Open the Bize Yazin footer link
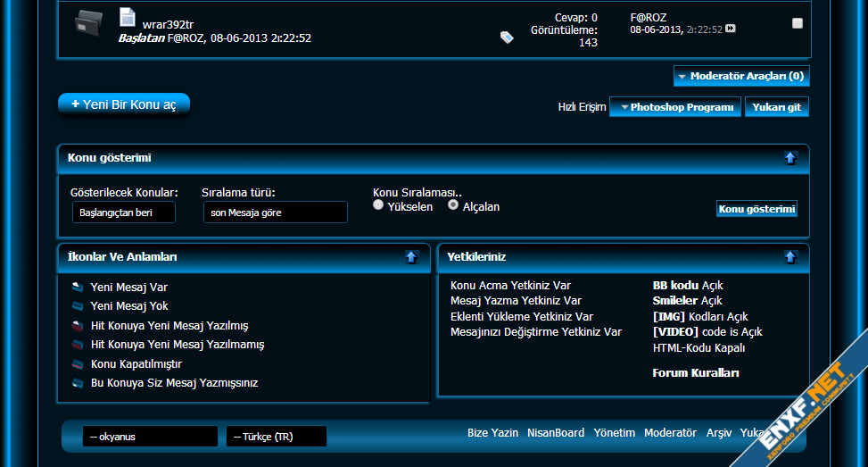The height and width of the screenshot is (467, 868). 492,433
